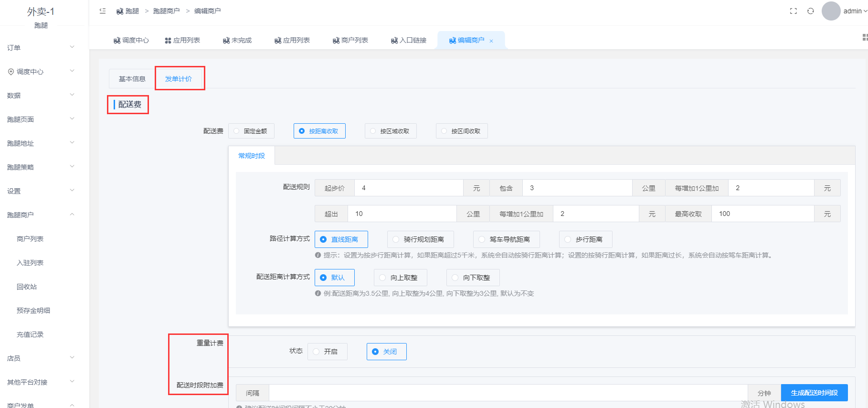Click the 起步价 amount input field
The width and height of the screenshot is (868, 408).
[x=408, y=188]
